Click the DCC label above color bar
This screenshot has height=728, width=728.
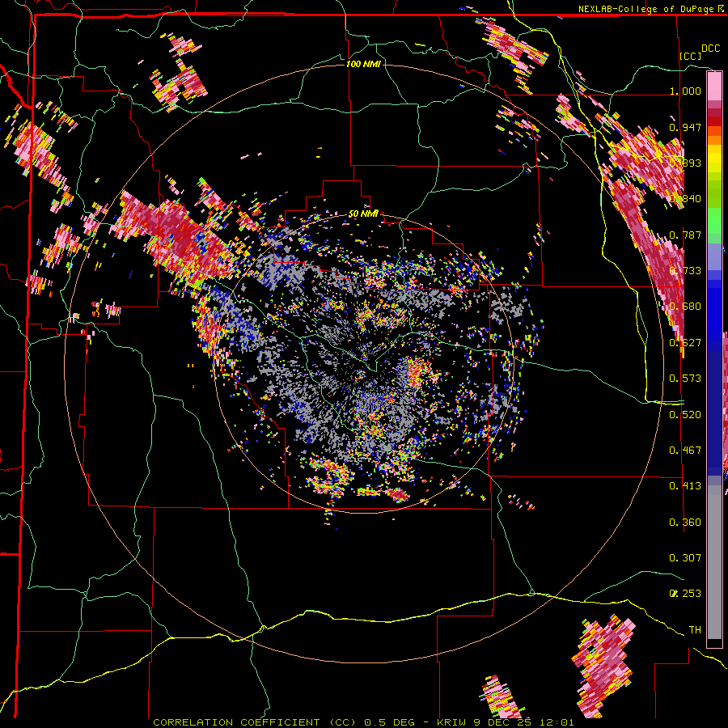tap(710, 49)
